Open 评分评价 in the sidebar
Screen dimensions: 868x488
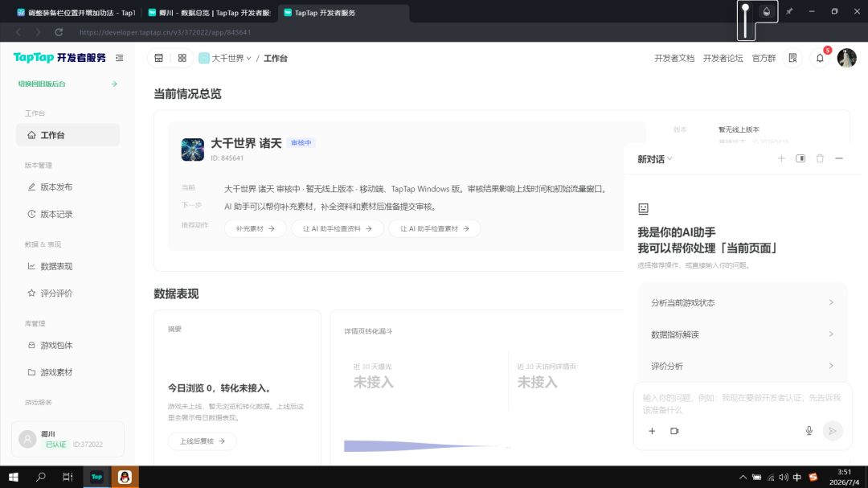68,293
